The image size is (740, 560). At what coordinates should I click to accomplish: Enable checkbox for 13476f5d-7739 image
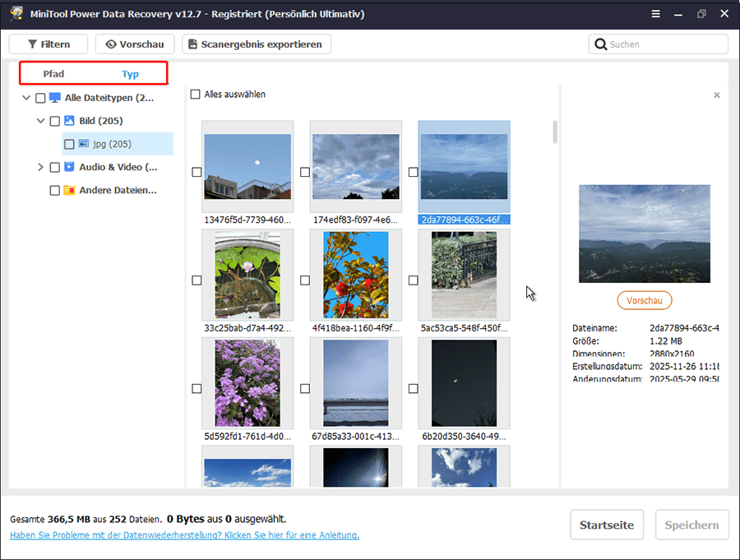click(x=196, y=172)
